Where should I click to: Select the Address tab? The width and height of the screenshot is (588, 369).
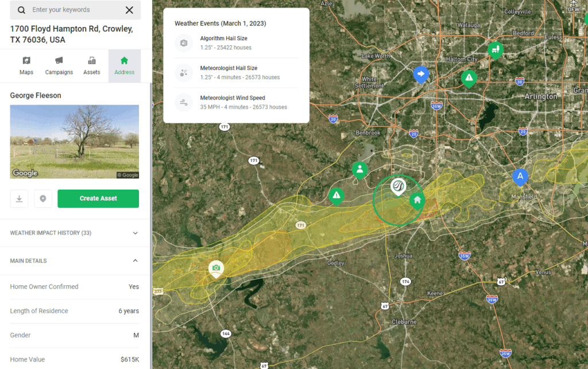124,66
